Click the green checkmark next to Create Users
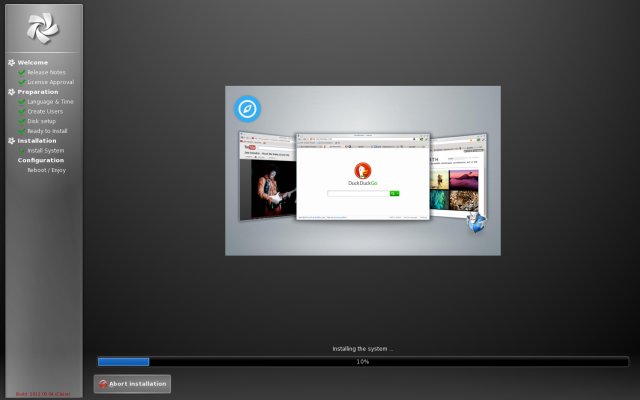The width and height of the screenshot is (640, 400). click(21, 111)
